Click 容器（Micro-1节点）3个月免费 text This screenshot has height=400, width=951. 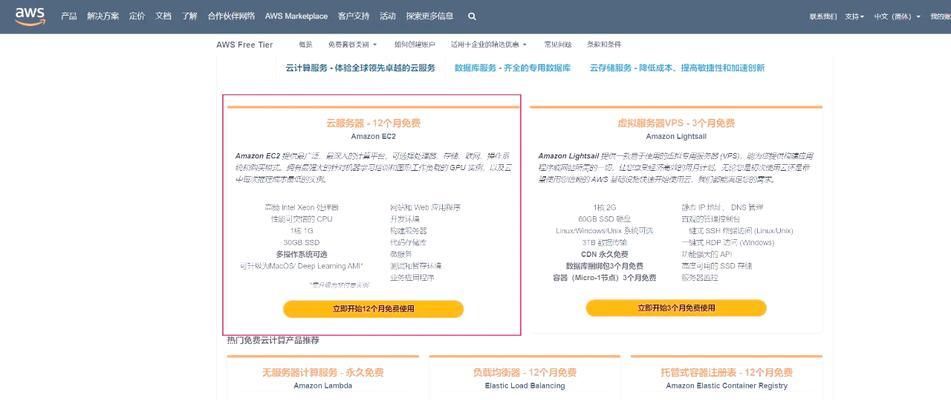(x=604, y=278)
